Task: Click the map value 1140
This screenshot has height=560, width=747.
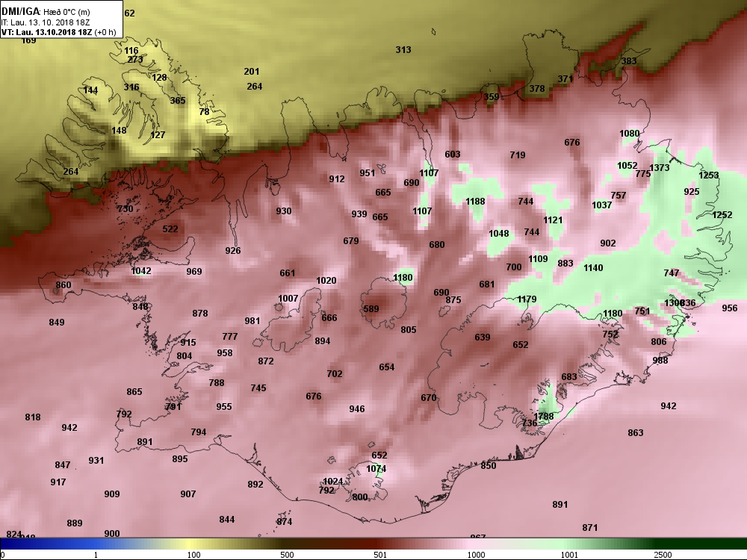Action: pos(593,267)
